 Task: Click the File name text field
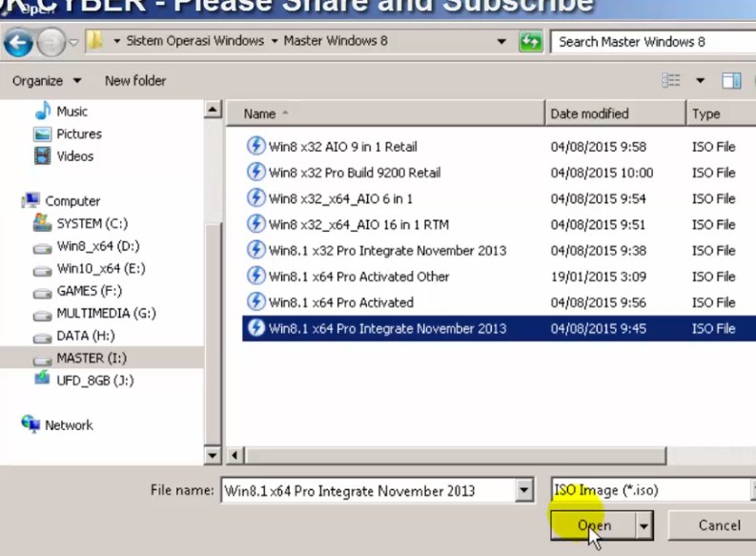368,490
